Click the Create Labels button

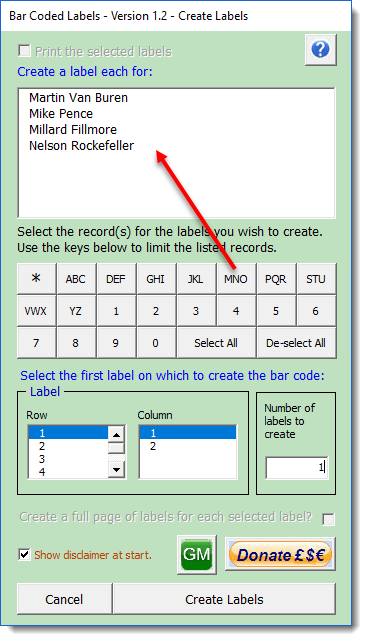(x=224, y=599)
